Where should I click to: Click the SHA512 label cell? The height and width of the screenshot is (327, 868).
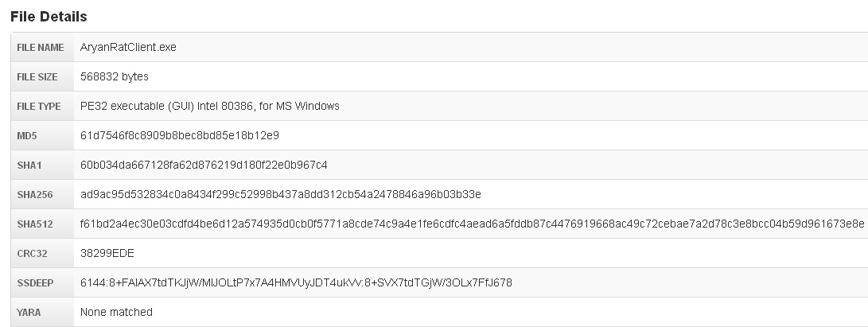pos(33,224)
